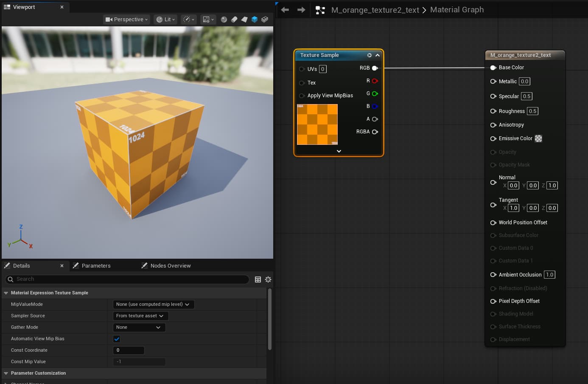Collapse Material Expression Texture Sample section

6,293
